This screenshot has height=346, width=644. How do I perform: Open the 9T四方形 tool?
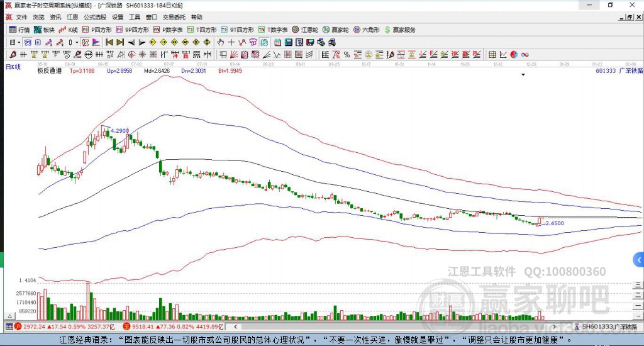coord(237,30)
